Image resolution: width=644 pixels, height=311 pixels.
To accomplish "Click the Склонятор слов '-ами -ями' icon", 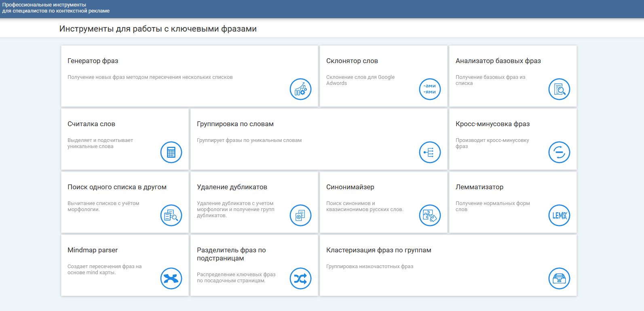I will pos(430,89).
